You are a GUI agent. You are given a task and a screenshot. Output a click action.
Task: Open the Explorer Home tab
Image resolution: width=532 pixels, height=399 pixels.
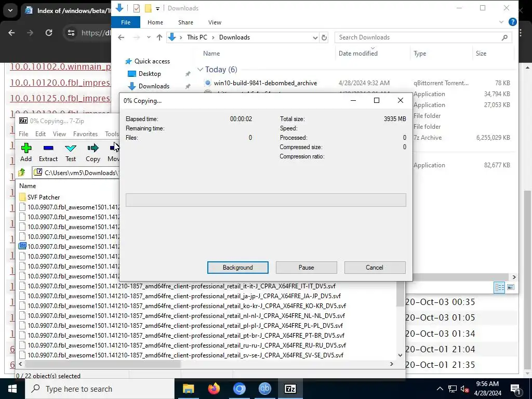[155, 22]
